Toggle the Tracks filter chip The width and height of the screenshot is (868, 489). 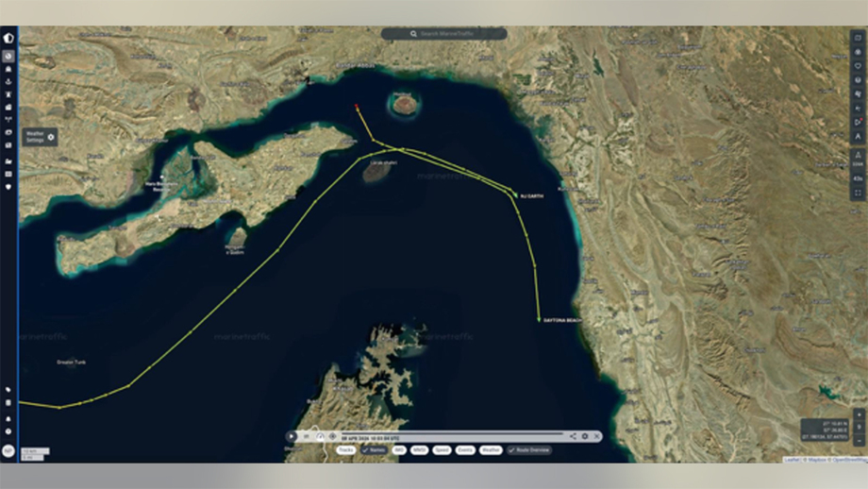[345, 450]
